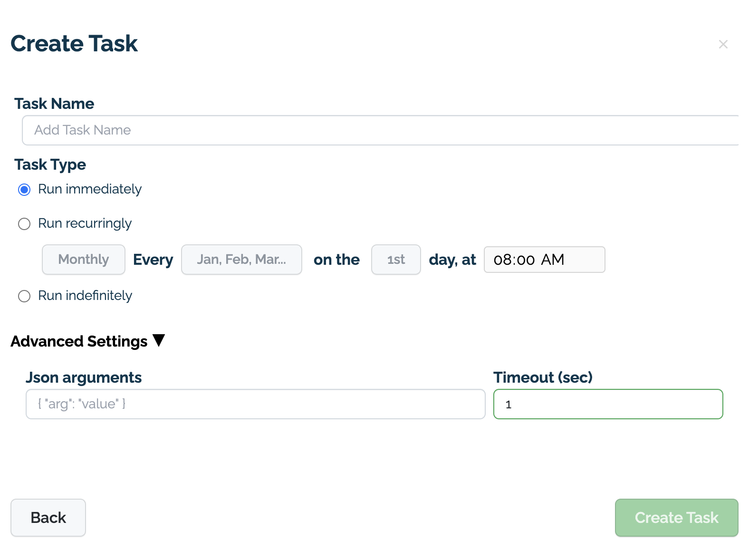Click the Json arguments label
This screenshot has width=749, height=560.
(84, 377)
